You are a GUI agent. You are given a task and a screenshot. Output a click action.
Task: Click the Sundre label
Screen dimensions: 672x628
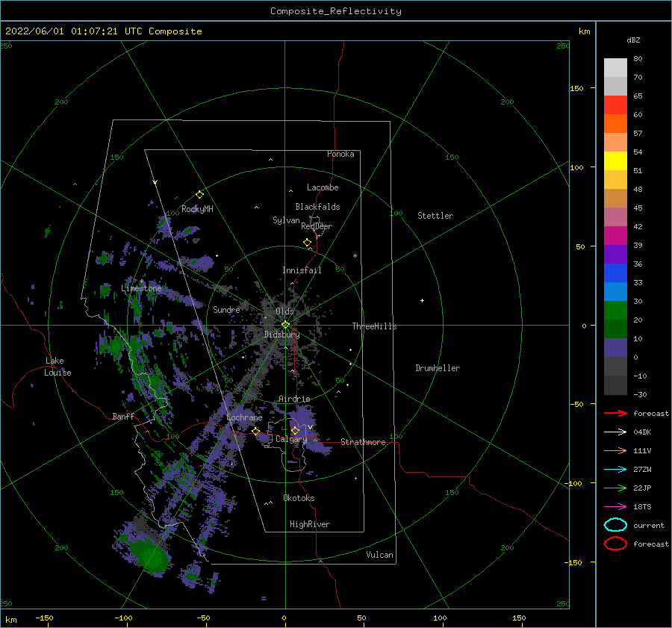point(227,309)
